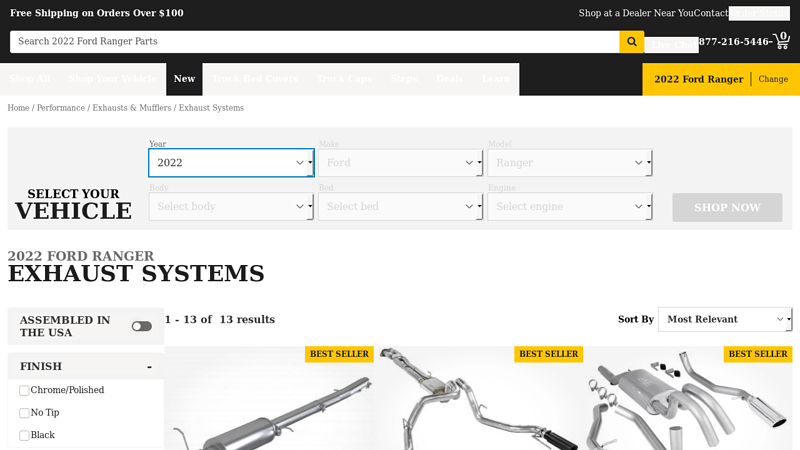Click Change next to 2022 Ford Ranger
800x450 pixels.
pyautogui.click(x=773, y=79)
